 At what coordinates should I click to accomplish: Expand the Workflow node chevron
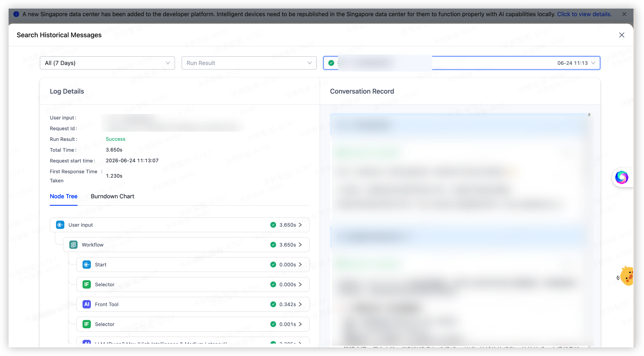300,245
